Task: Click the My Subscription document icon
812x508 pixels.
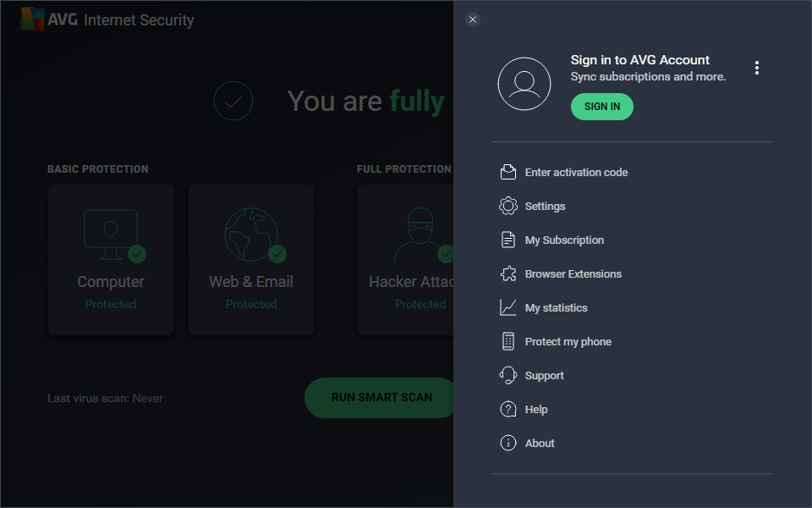Action: tap(508, 240)
